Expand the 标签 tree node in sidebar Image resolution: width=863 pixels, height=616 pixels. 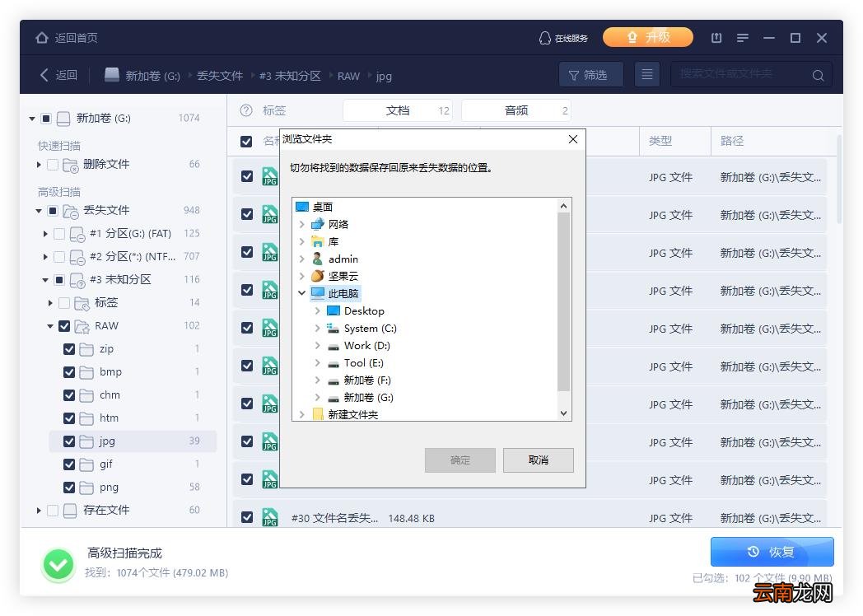click(50, 303)
